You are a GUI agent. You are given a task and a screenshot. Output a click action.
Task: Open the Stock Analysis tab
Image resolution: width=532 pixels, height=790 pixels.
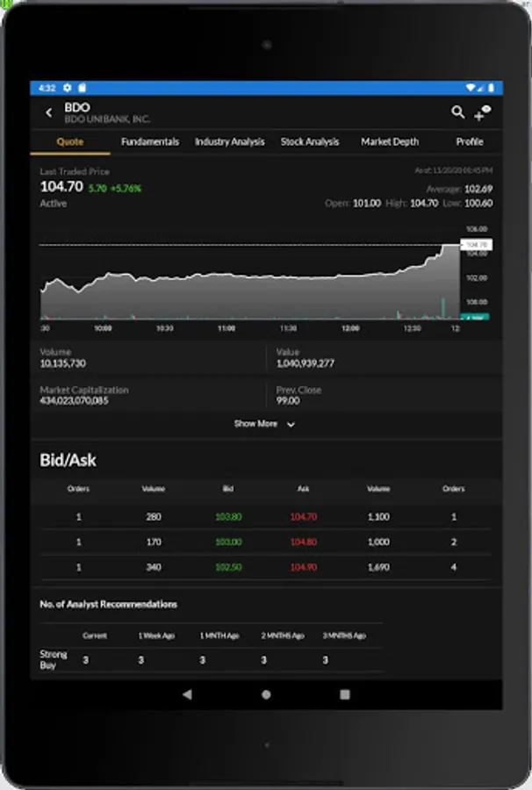(x=310, y=141)
